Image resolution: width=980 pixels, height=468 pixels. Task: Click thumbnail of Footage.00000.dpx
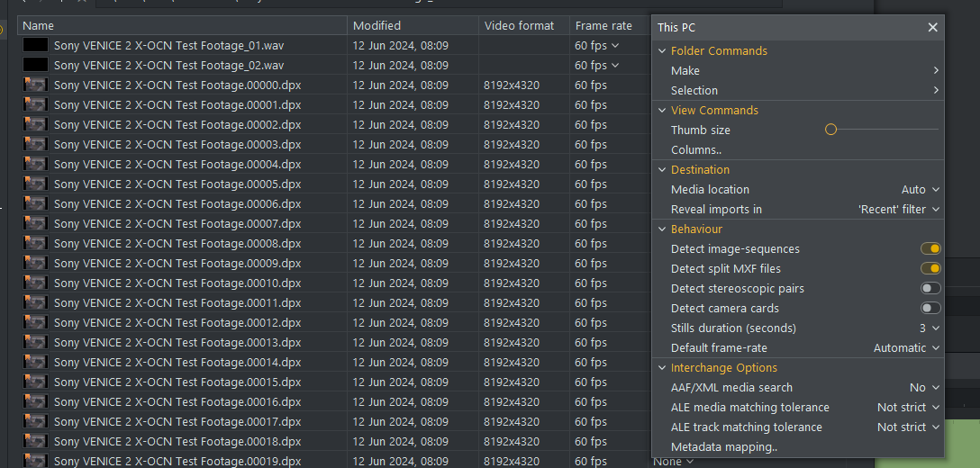35,85
